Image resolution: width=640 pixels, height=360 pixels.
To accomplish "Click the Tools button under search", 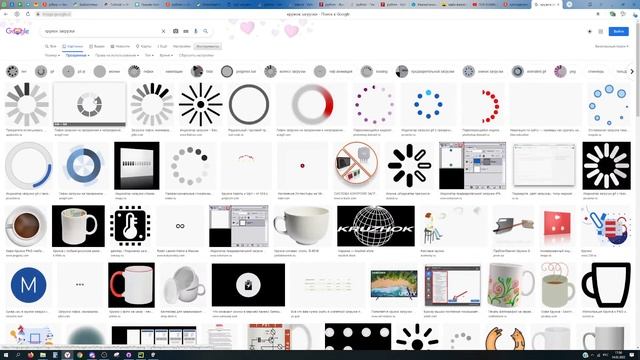I will click(207, 46).
